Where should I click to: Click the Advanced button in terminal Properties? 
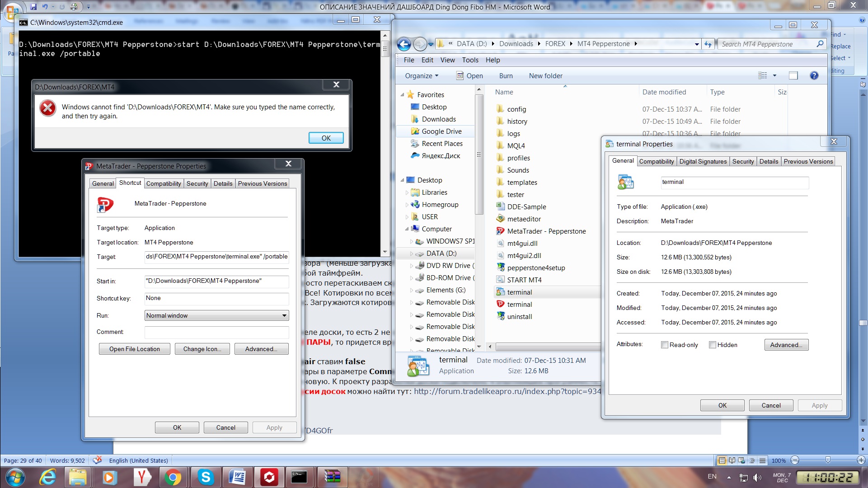point(786,345)
